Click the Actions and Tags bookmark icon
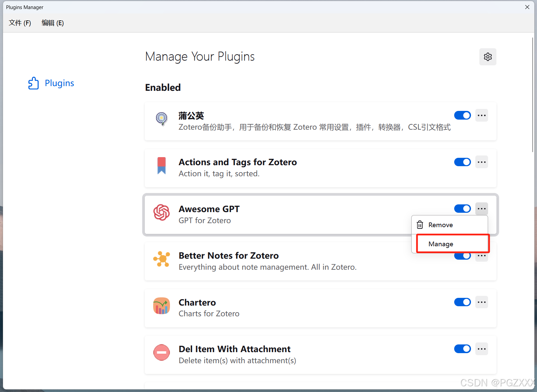537x392 pixels. click(x=162, y=166)
